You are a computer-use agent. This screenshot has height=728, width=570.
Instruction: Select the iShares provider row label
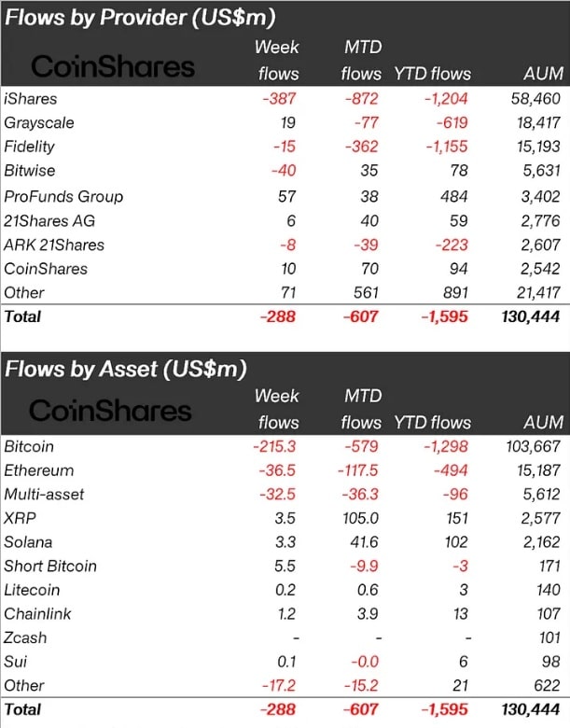(x=30, y=98)
